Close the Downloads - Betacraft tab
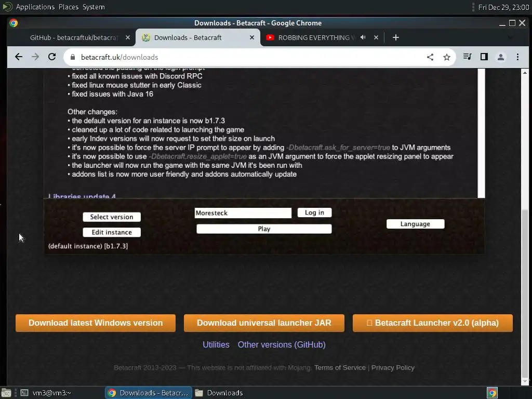This screenshot has width=532, height=399. click(252, 37)
